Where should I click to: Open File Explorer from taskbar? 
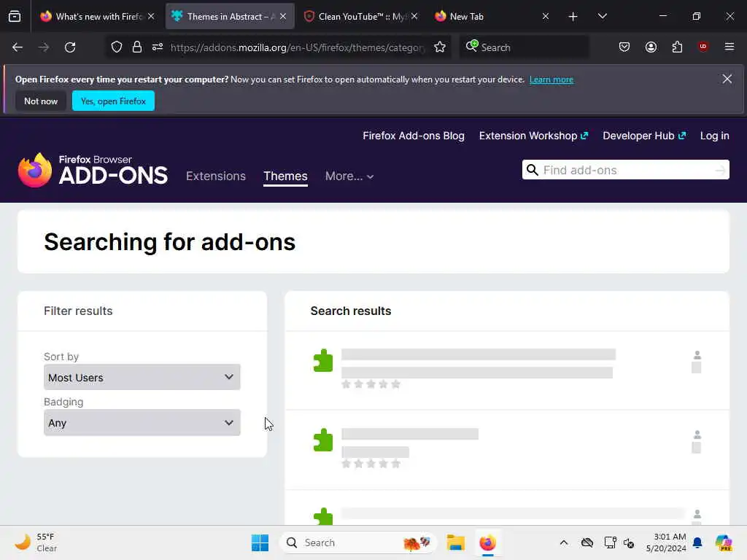point(455,542)
